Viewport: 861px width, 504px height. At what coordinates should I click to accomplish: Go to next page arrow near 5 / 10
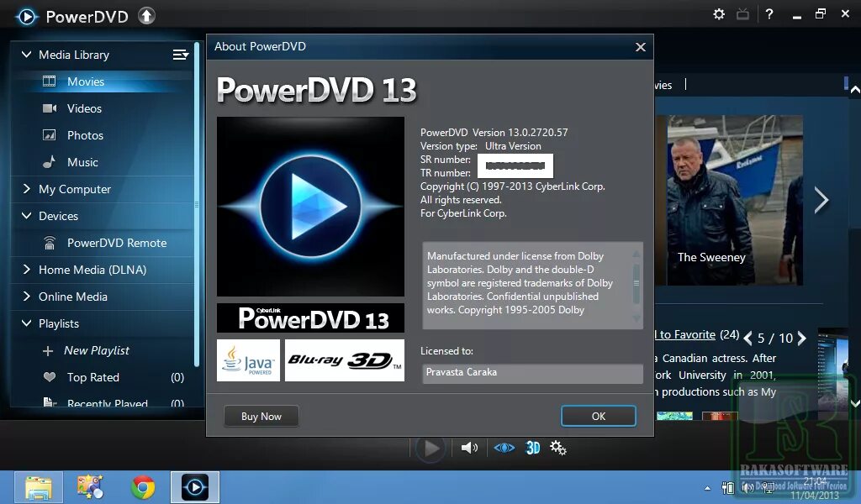pyautogui.click(x=801, y=339)
